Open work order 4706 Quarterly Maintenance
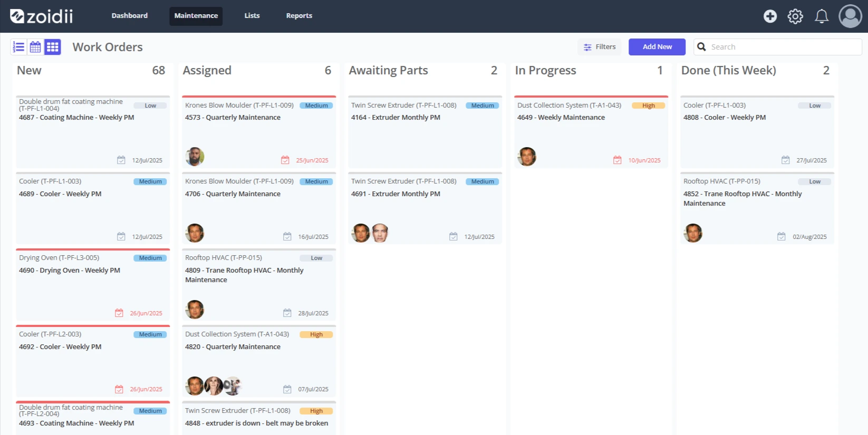 tap(259, 208)
